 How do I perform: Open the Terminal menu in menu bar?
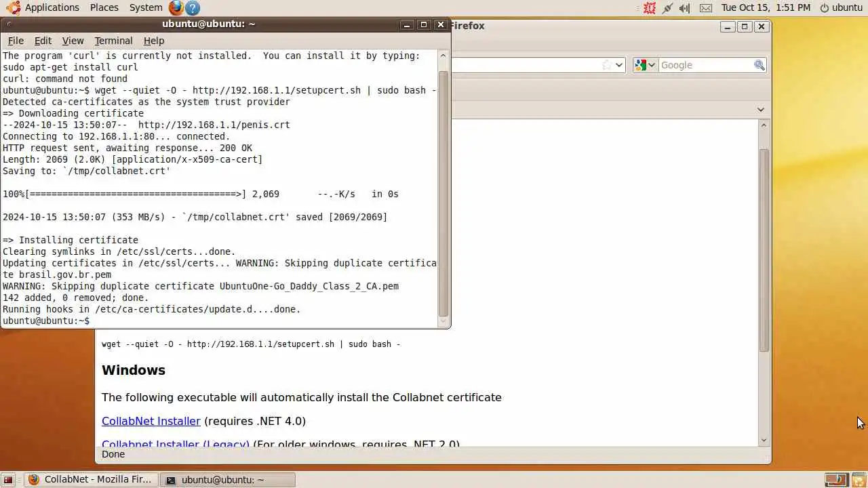pyautogui.click(x=113, y=41)
